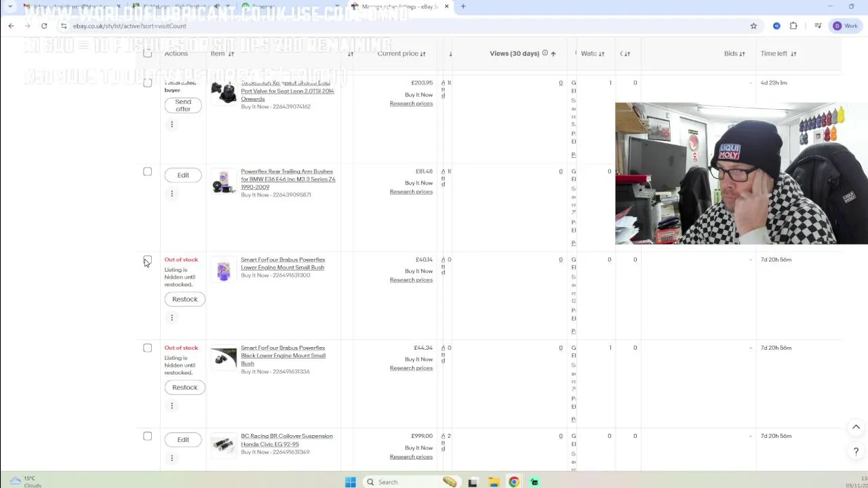Open more actions for Black Engine Mount listing

coord(172,405)
